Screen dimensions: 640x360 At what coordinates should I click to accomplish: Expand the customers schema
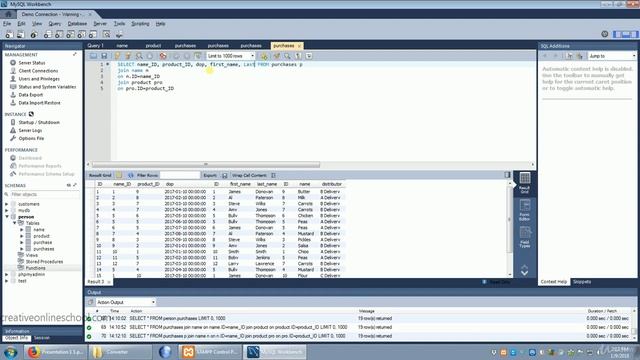click(7, 204)
